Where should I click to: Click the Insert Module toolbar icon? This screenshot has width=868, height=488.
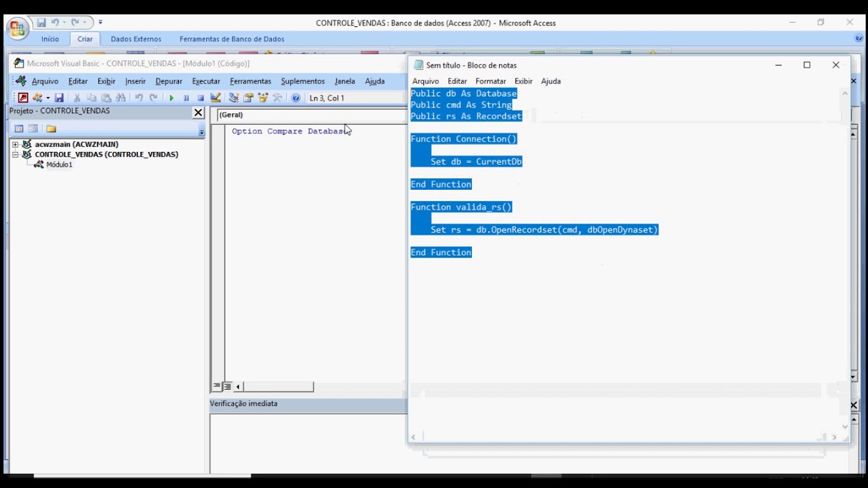tap(37, 98)
